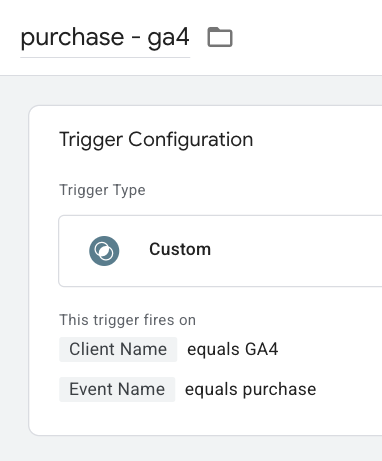Click the folder icon beside the trigger name
The height and width of the screenshot is (461, 382).
pyautogui.click(x=220, y=37)
